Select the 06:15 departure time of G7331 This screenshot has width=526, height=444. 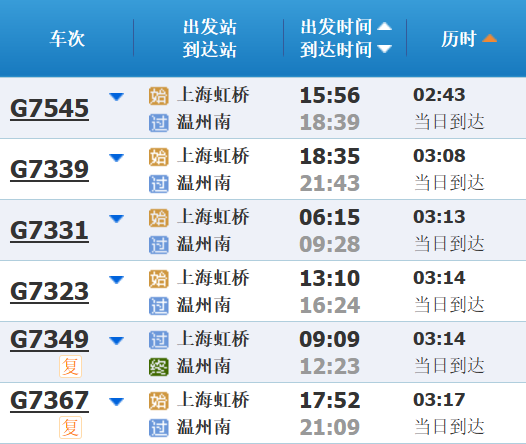click(x=330, y=217)
